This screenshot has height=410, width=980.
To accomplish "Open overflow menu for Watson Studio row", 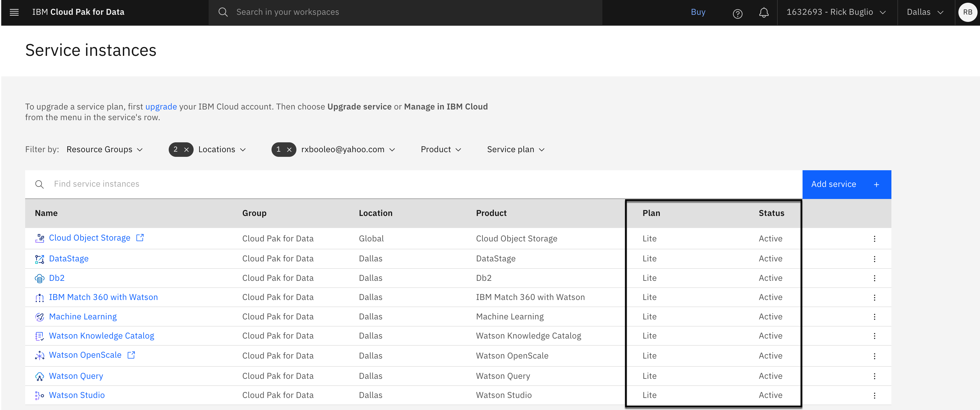I will 874,395.
